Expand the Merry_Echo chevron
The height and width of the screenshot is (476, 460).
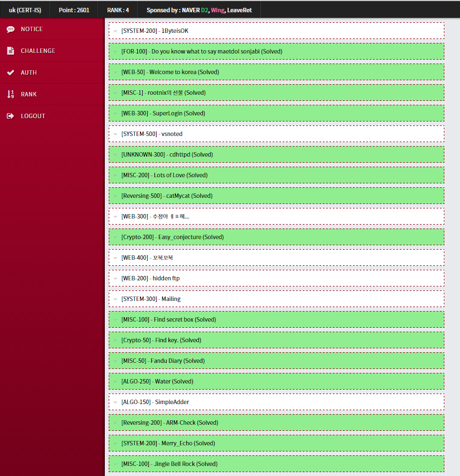(x=115, y=444)
